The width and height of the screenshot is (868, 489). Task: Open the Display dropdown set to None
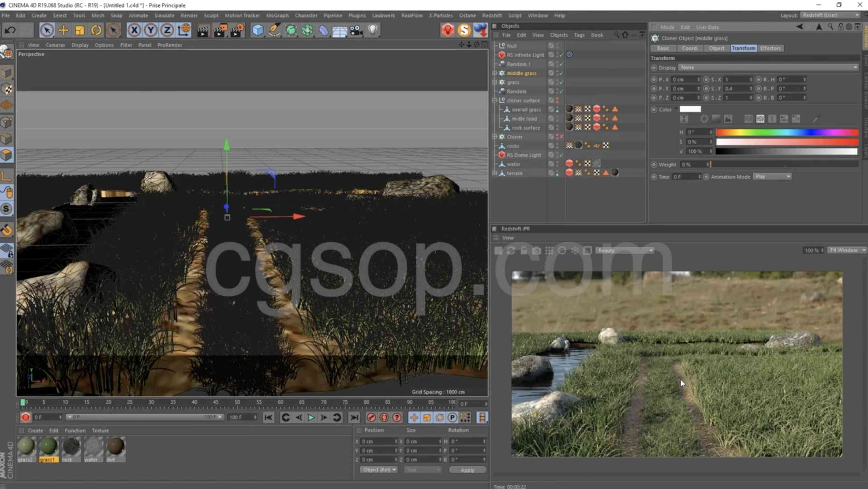pyautogui.click(x=767, y=68)
